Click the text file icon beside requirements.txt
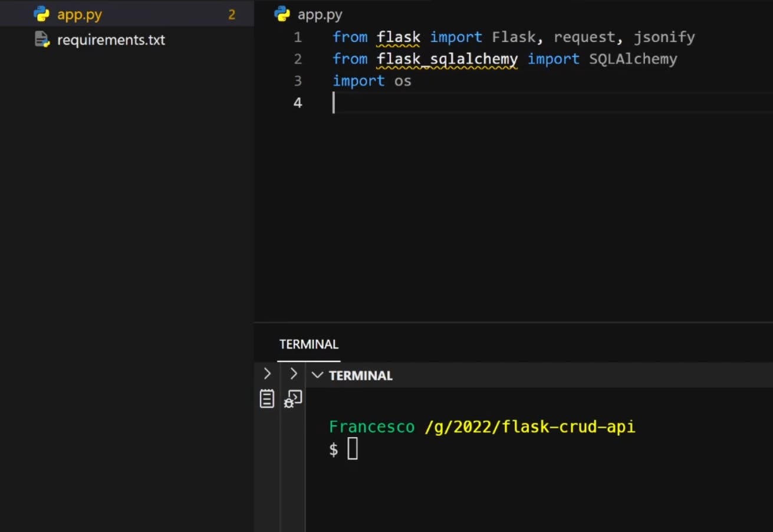This screenshot has width=773, height=532. [x=42, y=40]
